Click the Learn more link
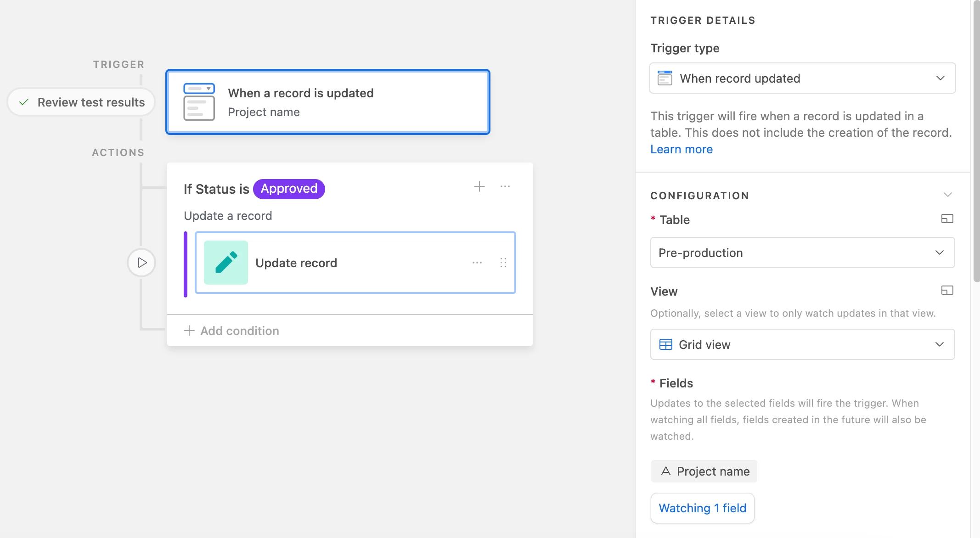 click(x=681, y=149)
